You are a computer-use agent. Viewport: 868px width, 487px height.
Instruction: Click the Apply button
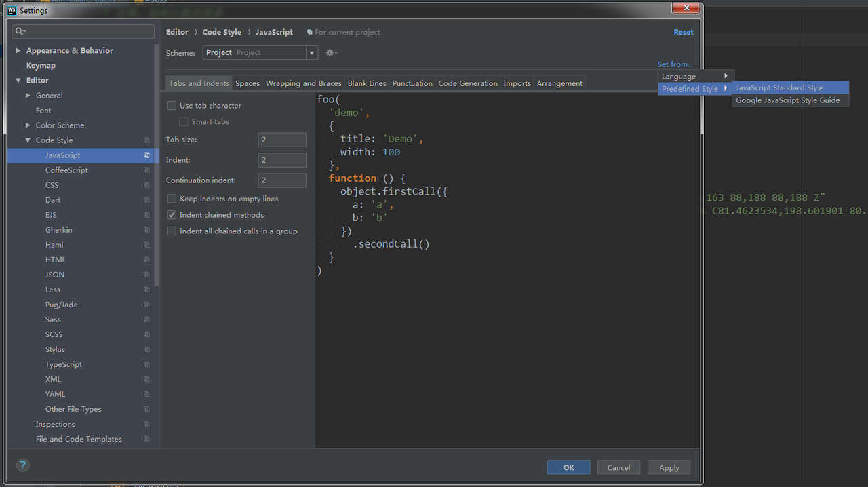pyautogui.click(x=669, y=467)
